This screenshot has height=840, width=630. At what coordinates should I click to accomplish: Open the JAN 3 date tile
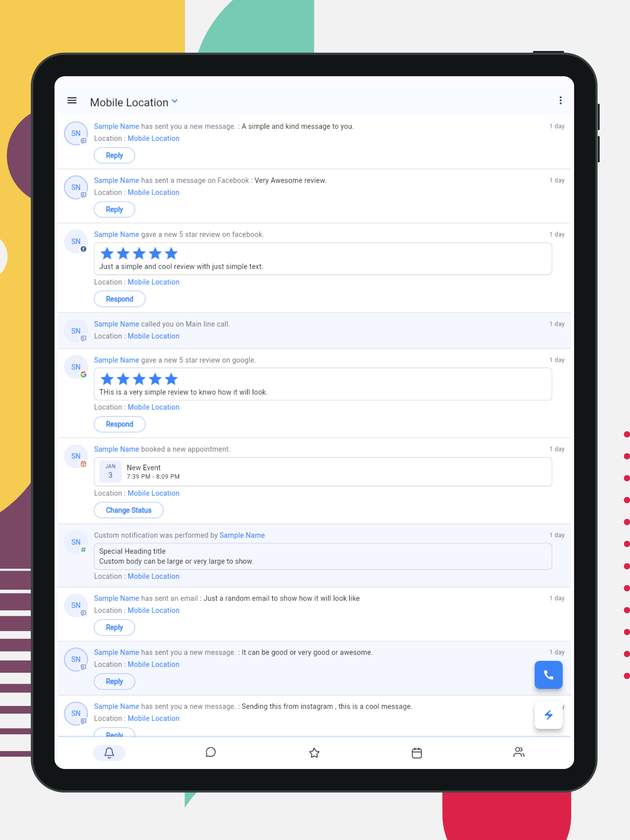(110, 471)
